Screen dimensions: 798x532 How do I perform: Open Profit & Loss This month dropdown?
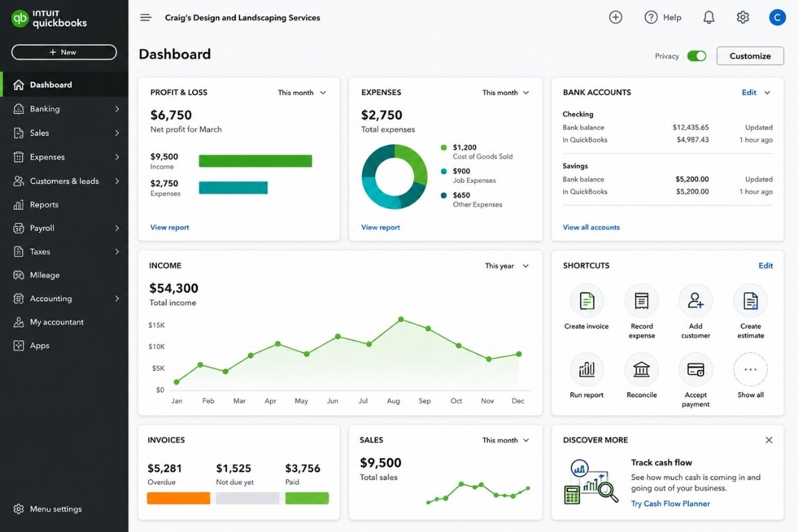[303, 92]
